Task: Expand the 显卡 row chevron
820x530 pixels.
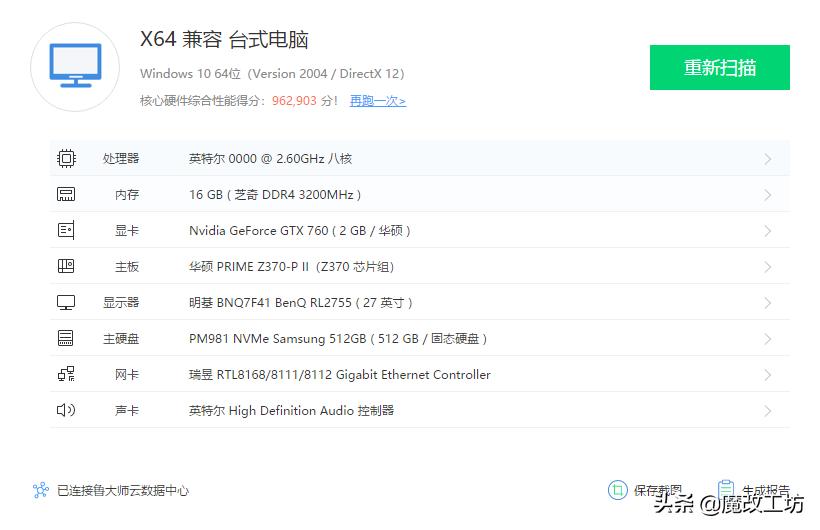Action: [767, 231]
